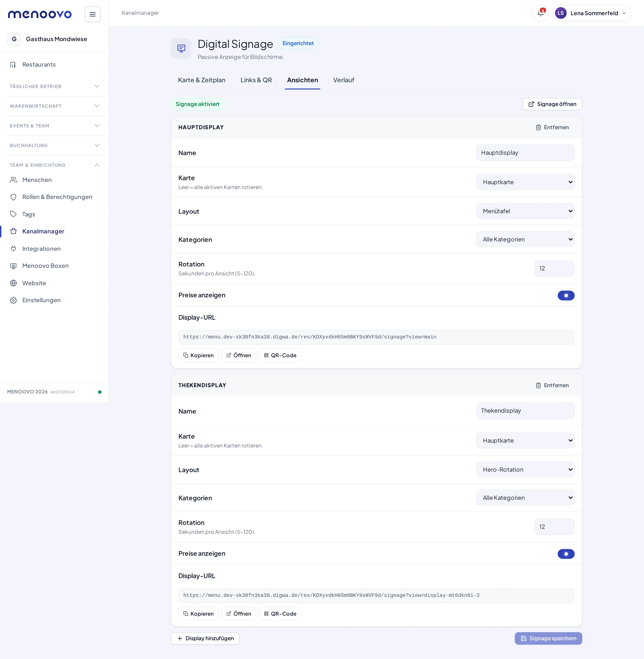Toggle Preise anzeigen for Thekendisplay
Viewport: 644px width, 659px height.
(566, 554)
